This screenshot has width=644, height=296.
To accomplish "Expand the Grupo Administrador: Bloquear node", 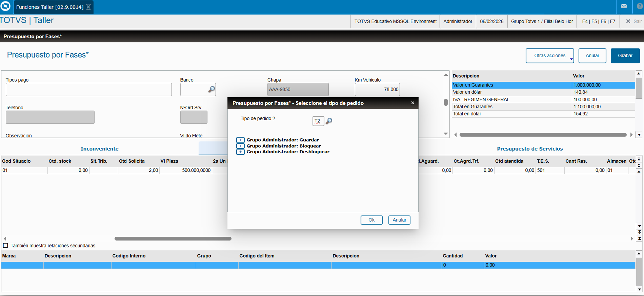I will point(240,146).
